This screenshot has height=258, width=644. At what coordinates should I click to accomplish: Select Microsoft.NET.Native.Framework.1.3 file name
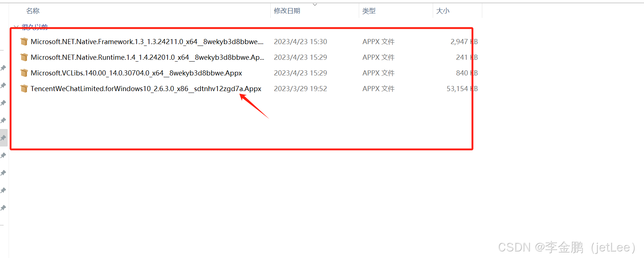tap(147, 42)
